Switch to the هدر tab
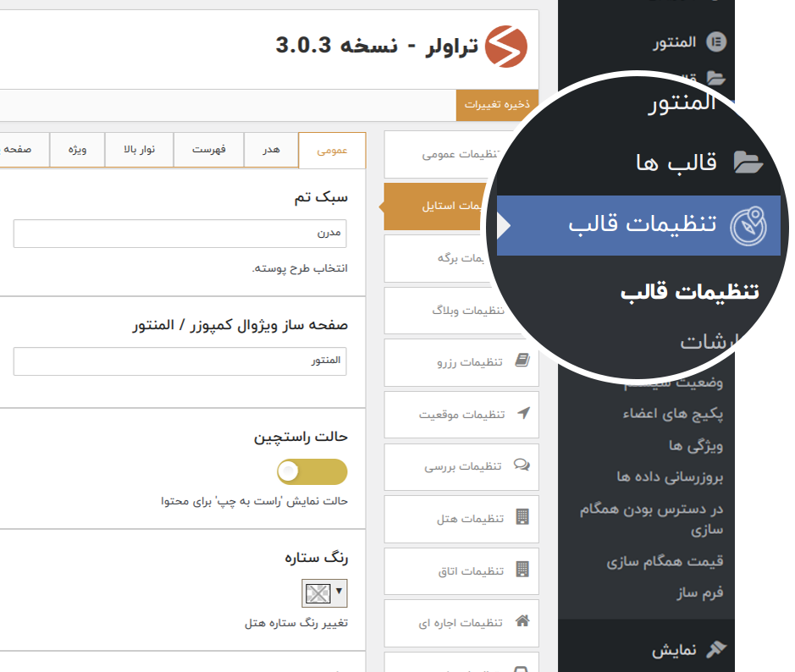 (x=271, y=150)
